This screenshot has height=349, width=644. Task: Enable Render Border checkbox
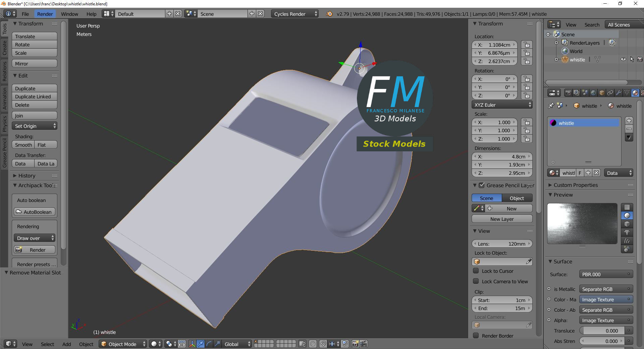(x=476, y=336)
